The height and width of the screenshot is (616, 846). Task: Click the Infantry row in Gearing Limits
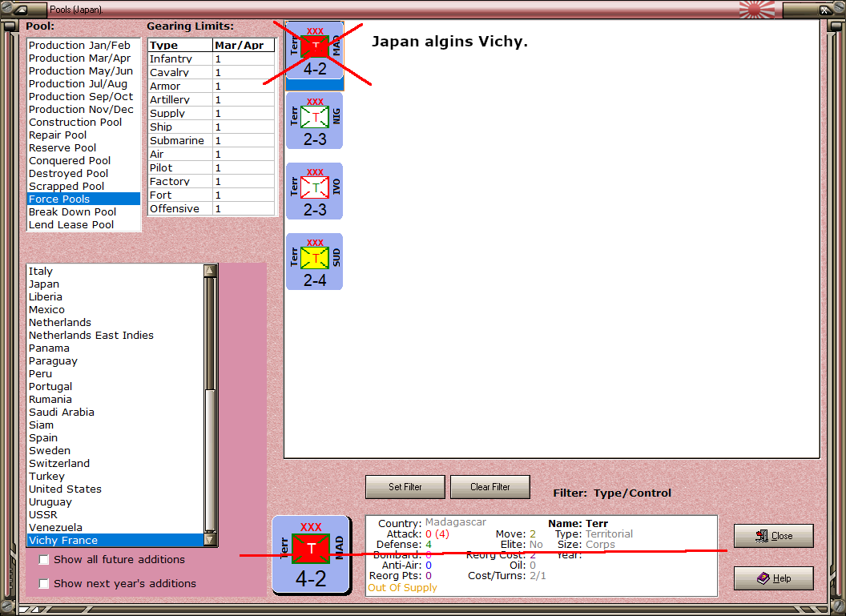coord(211,58)
